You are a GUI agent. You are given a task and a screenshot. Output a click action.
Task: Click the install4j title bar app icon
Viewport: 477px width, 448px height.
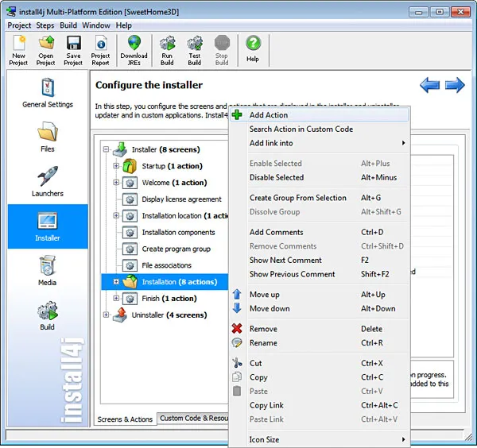coord(11,12)
